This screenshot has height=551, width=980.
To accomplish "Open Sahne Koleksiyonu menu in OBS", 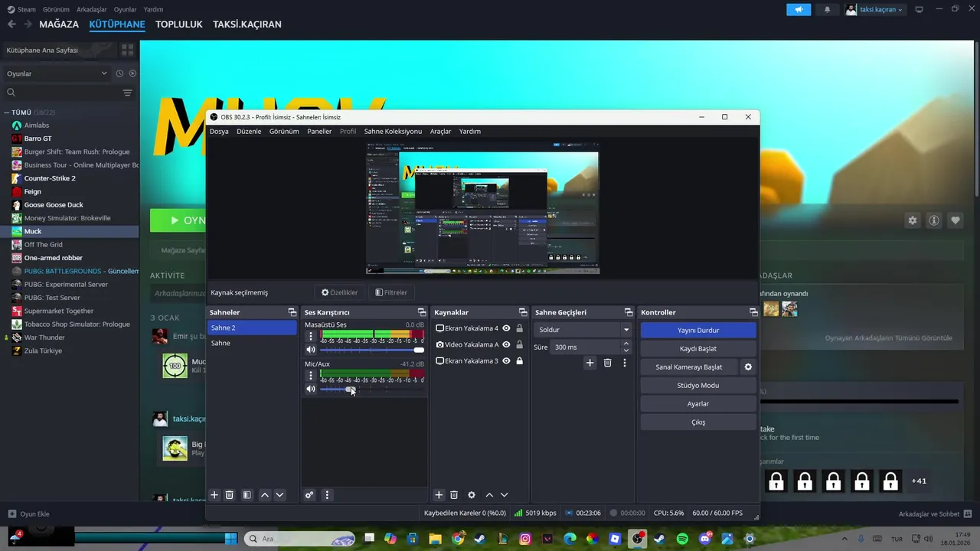I will pos(393,131).
